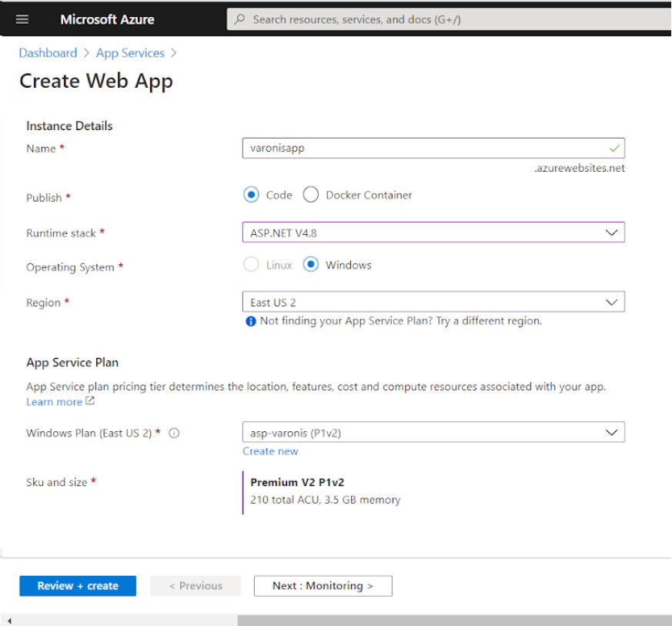
Task: Click the Review + create button
Action: (78, 586)
